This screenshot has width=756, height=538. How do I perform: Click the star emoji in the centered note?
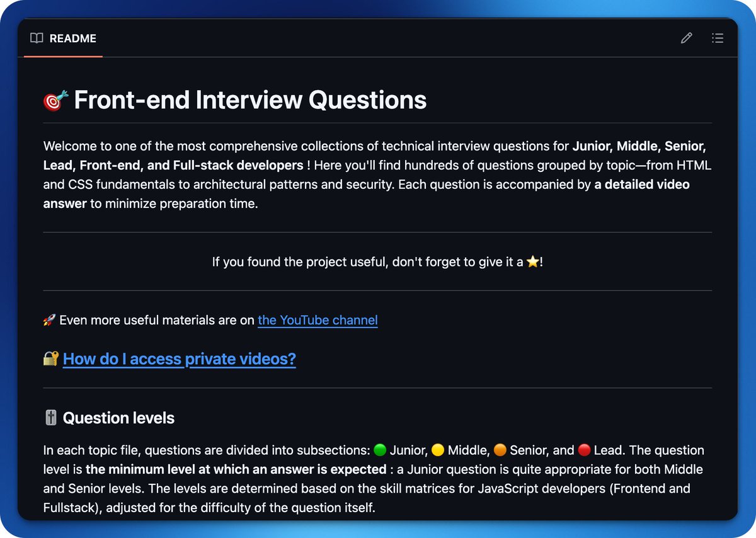coord(533,262)
